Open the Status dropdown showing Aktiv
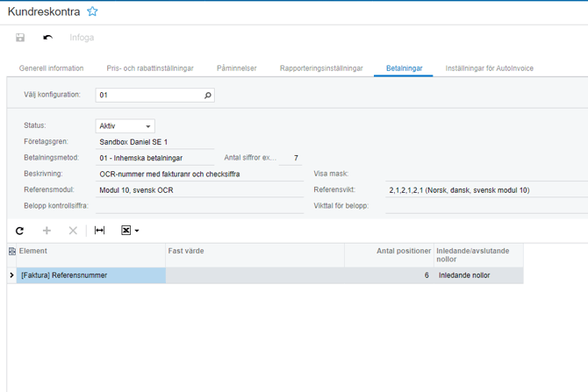The height and width of the screenshot is (392, 588). click(125, 126)
